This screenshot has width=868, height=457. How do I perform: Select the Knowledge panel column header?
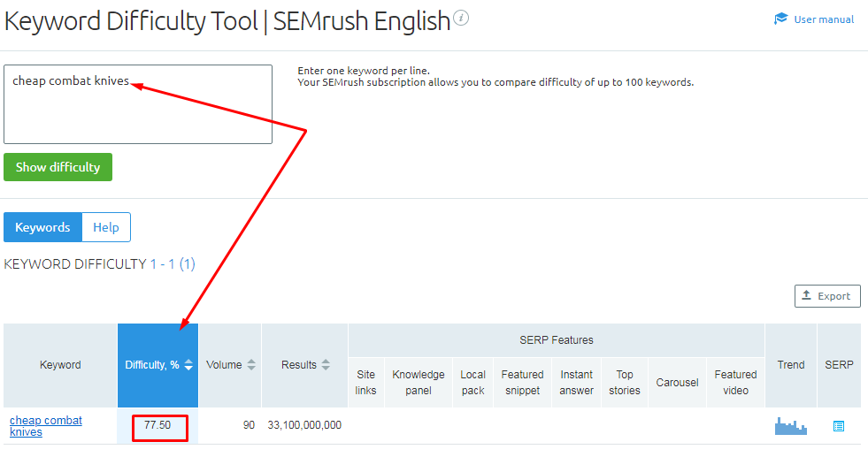click(419, 383)
